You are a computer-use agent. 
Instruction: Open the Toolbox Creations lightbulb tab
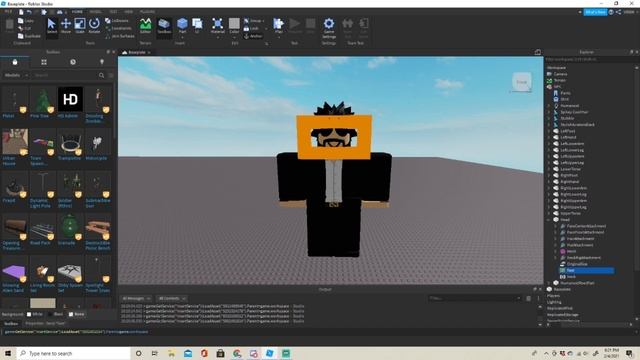point(102,62)
